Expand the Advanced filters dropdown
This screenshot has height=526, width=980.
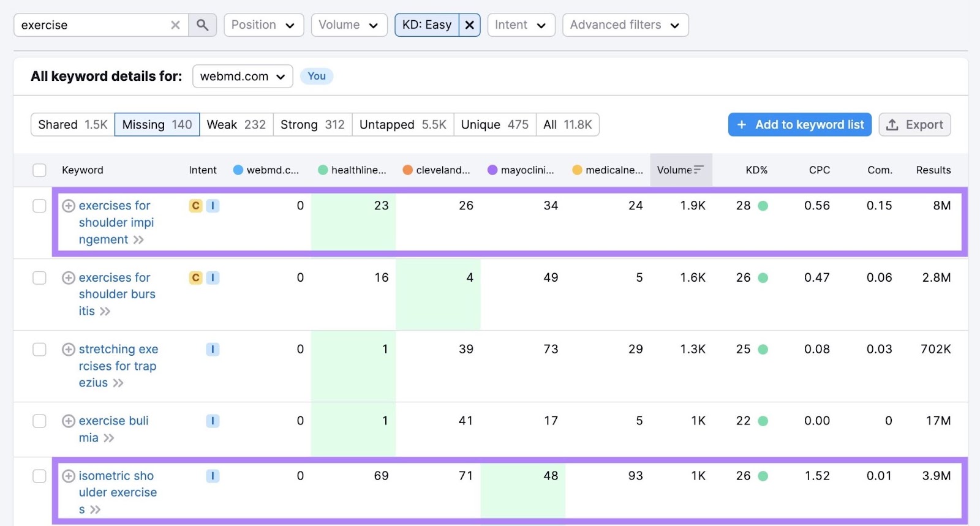[x=625, y=25]
